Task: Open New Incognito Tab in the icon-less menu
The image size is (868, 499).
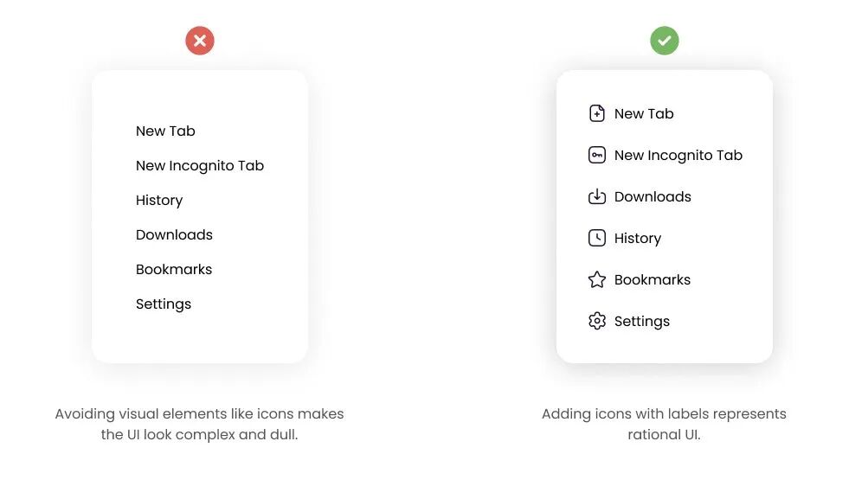Action: [200, 165]
